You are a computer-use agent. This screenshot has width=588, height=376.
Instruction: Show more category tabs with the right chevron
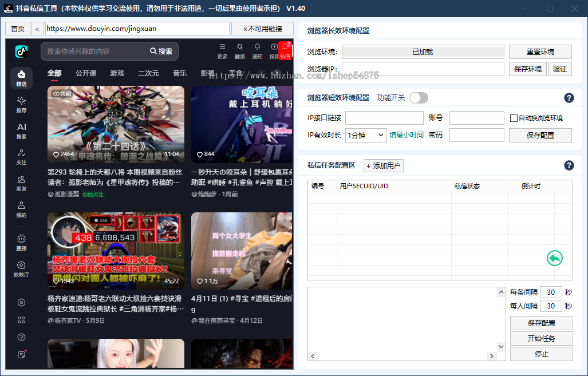[277, 73]
